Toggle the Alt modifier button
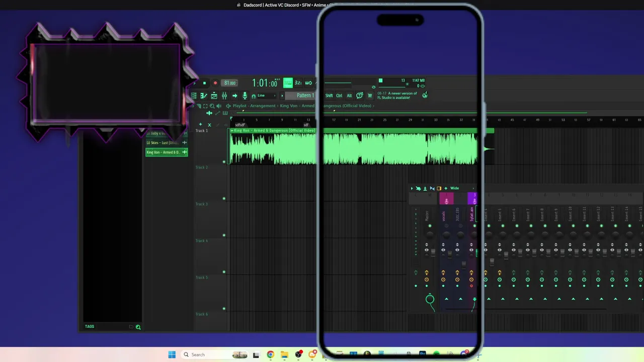The image size is (644, 362). pyautogui.click(x=349, y=96)
